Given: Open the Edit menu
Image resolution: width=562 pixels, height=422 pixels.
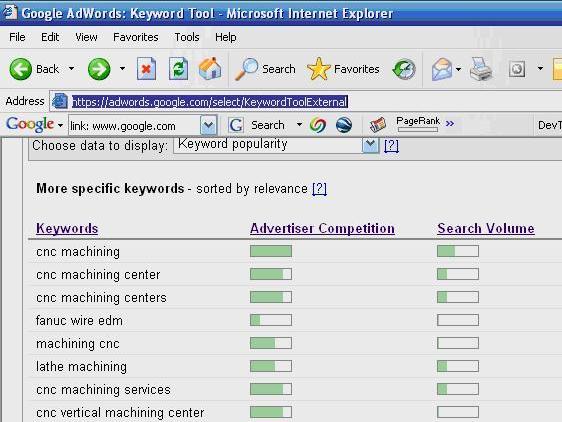Looking at the screenshot, I should (50, 37).
